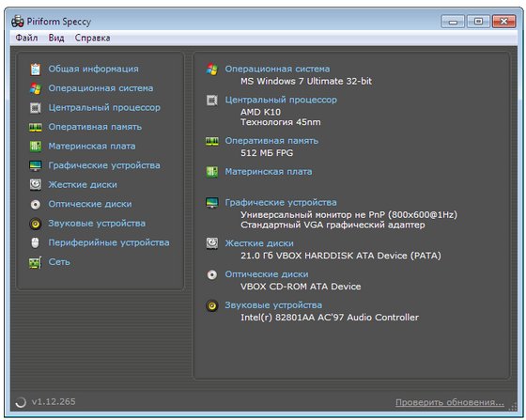Open Оптические диски section in sidebar

coord(90,204)
